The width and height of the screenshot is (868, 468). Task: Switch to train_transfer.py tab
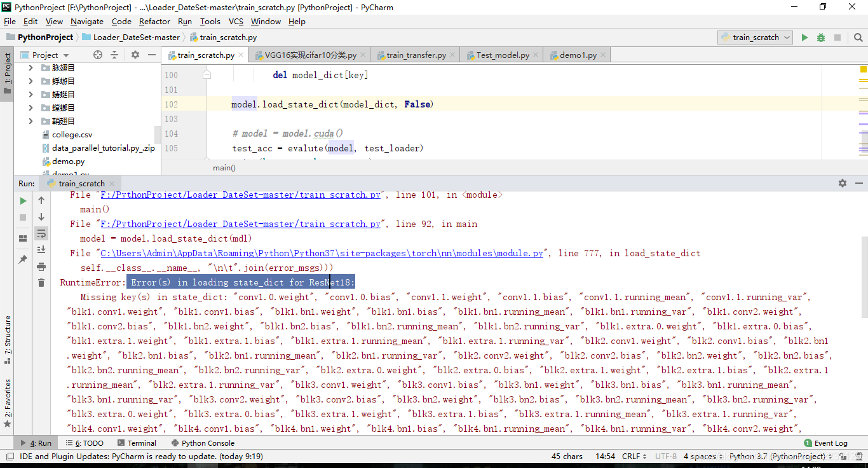416,55
